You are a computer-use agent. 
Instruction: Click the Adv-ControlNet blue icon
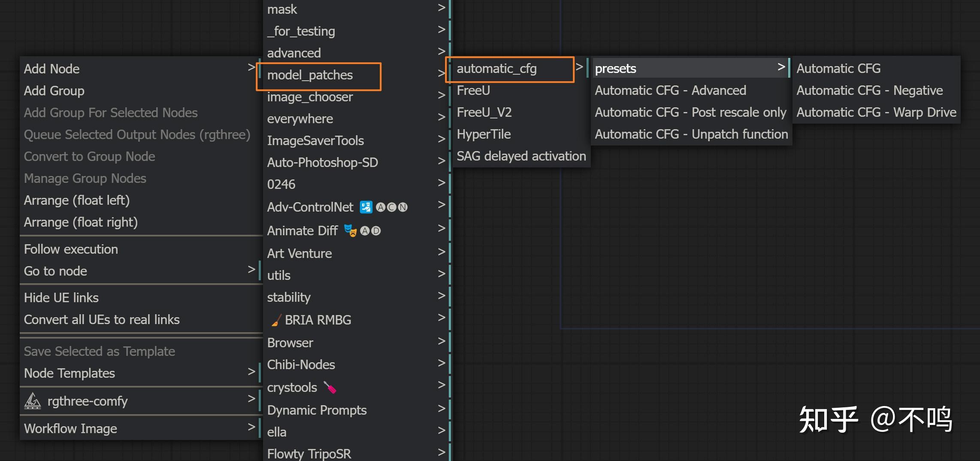tap(366, 207)
